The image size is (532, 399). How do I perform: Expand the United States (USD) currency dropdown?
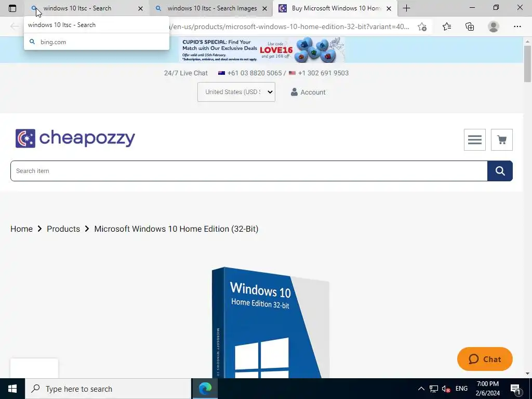236,92
